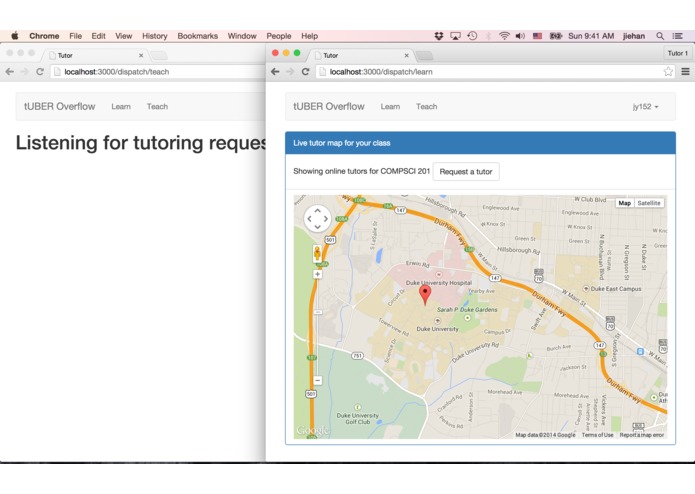This screenshot has height=494, width=695.
Task: Open the Wi-Fi status menu
Action: [504, 36]
